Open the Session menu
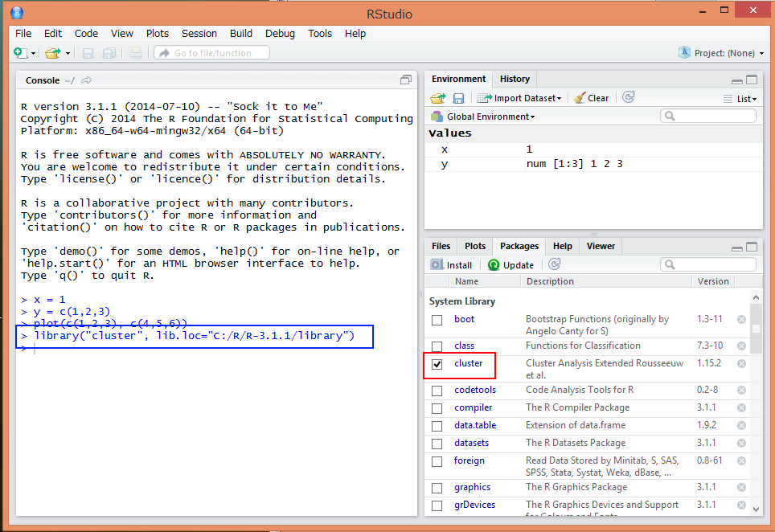This screenshot has width=775, height=532. [199, 34]
